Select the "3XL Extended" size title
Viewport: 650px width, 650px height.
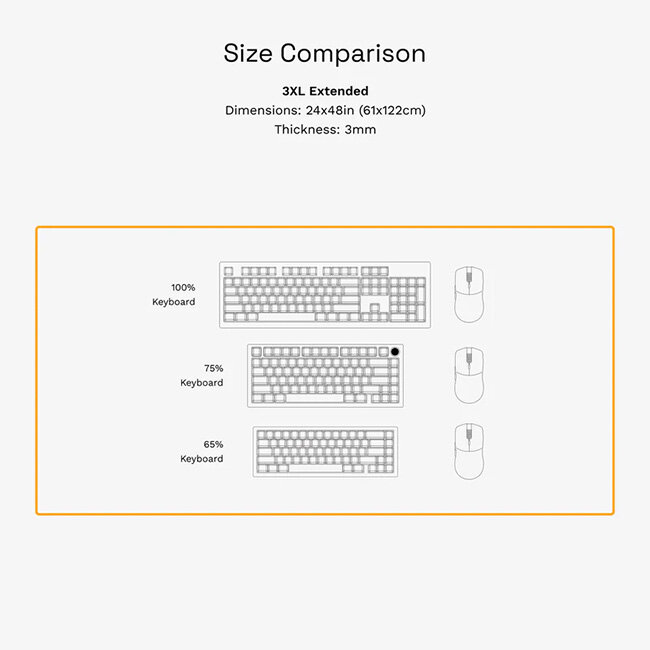325,91
